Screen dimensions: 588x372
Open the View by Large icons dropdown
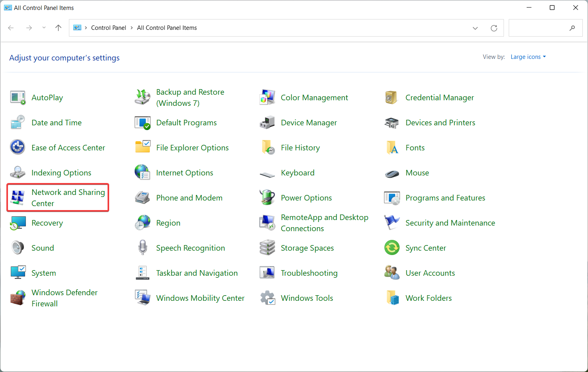pos(528,57)
